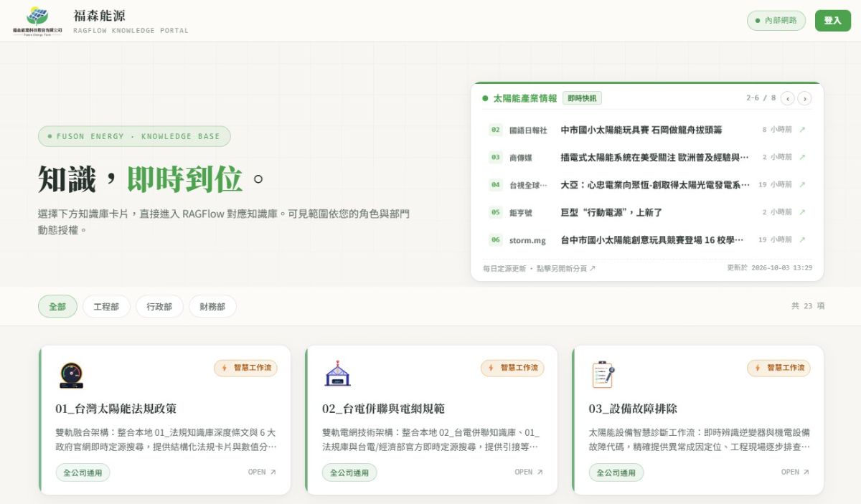Viewport: 861px width, 504px height.
Task: Open external arrow for 國語日報社 news row
Action: click(x=802, y=130)
